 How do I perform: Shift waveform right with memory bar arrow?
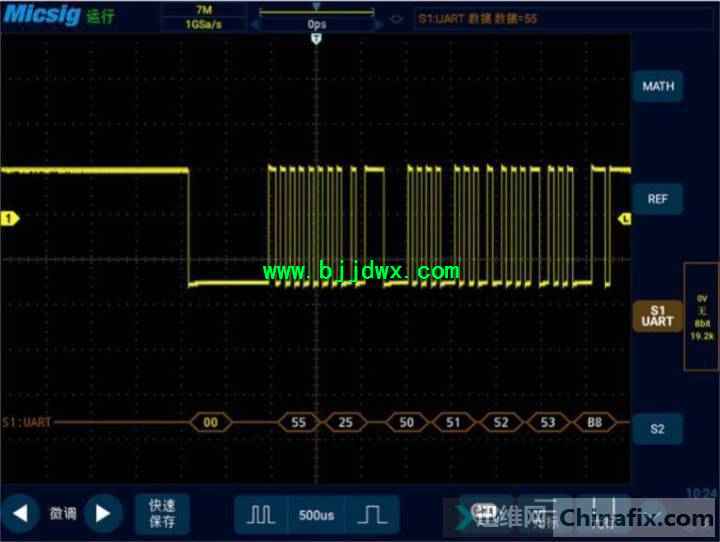point(379,24)
